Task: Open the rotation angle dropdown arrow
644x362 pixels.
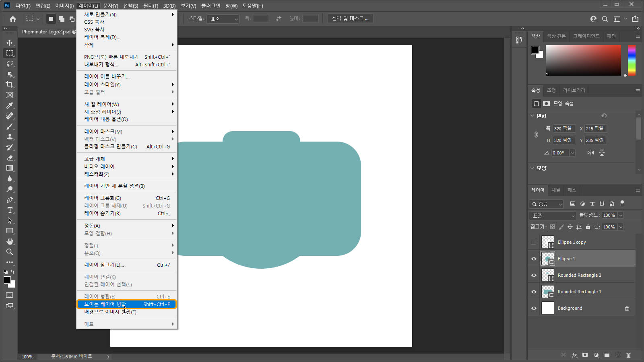Action: 572,153
